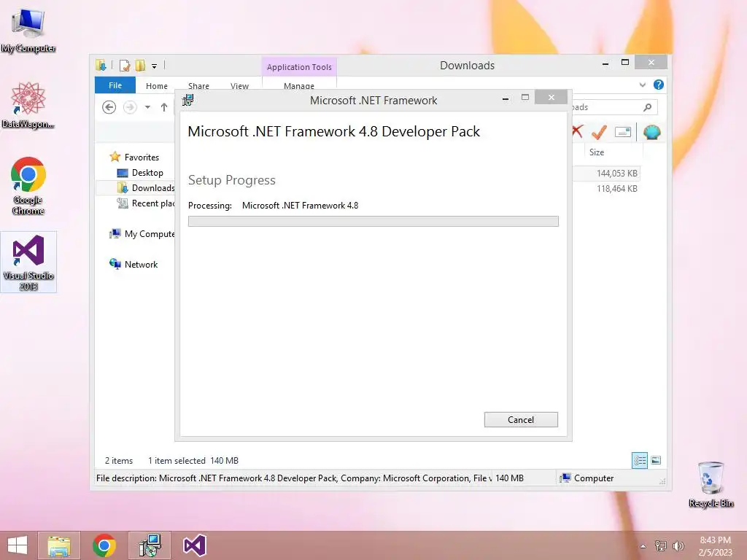Select My Computer in the navigation pane

(x=142, y=234)
